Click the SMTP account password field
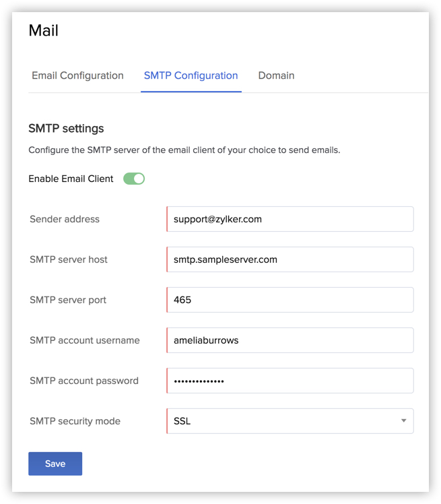Screen dimensions: 441x504 point(290,381)
